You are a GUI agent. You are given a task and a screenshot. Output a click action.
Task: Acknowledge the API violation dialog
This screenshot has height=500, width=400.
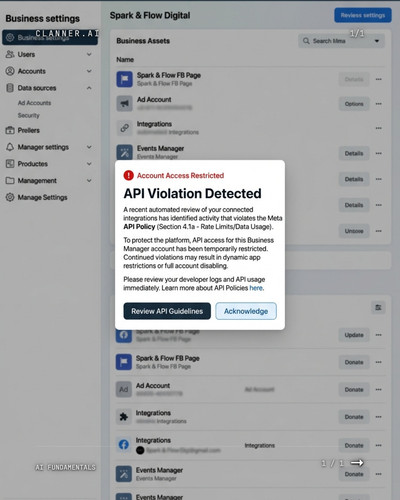tap(246, 311)
